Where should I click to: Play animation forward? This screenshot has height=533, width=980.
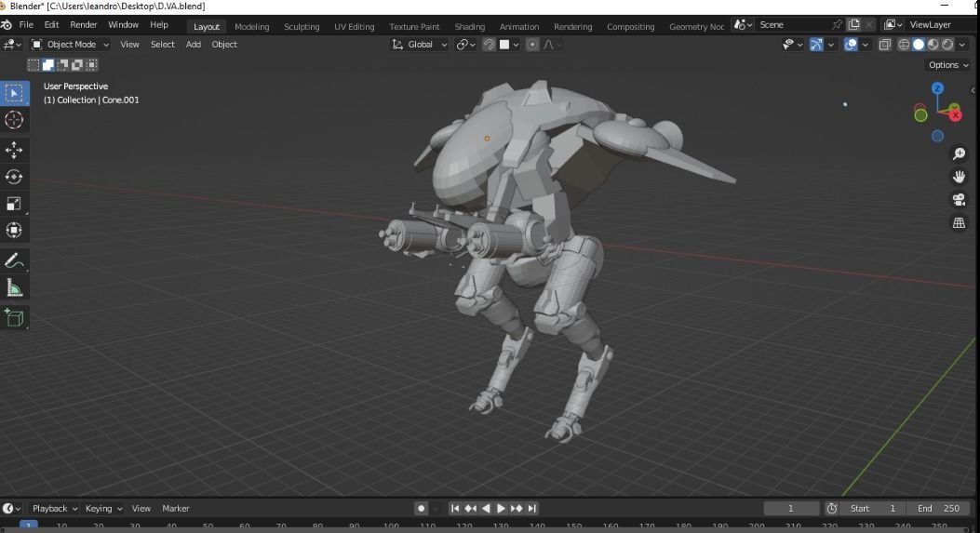click(x=502, y=509)
